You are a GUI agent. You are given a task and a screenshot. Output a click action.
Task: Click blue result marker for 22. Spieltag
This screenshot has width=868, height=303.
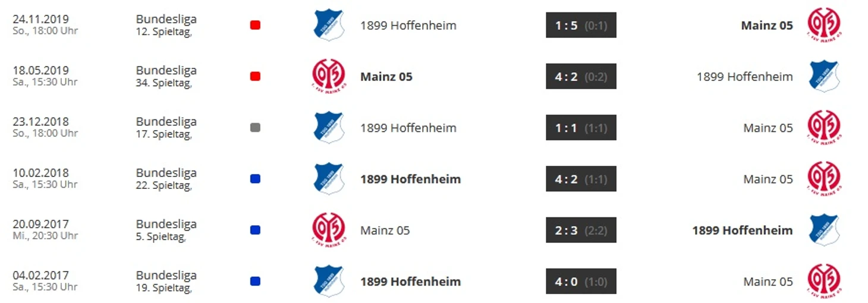pyautogui.click(x=255, y=178)
